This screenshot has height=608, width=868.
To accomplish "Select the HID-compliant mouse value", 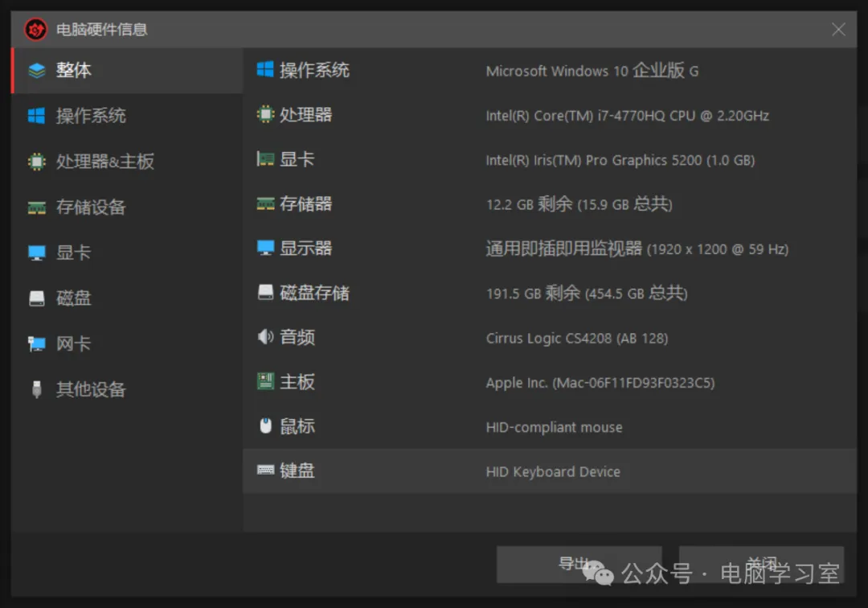I will click(554, 427).
